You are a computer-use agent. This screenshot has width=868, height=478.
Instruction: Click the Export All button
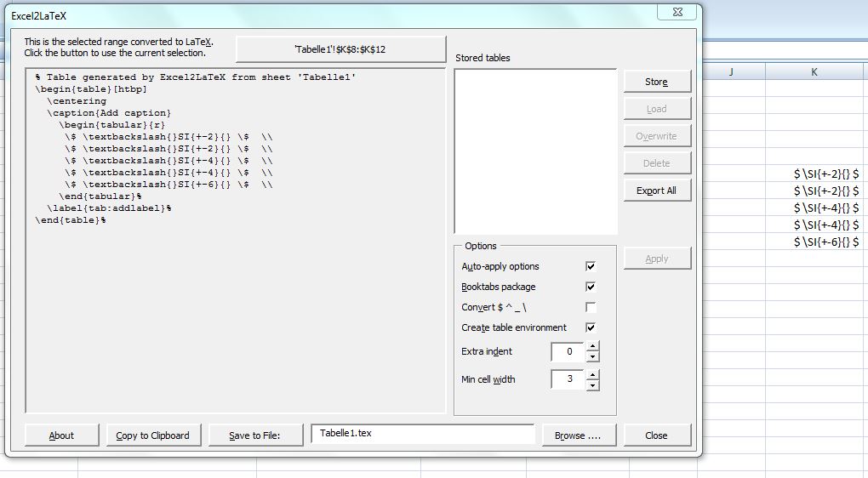(x=657, y=191)
